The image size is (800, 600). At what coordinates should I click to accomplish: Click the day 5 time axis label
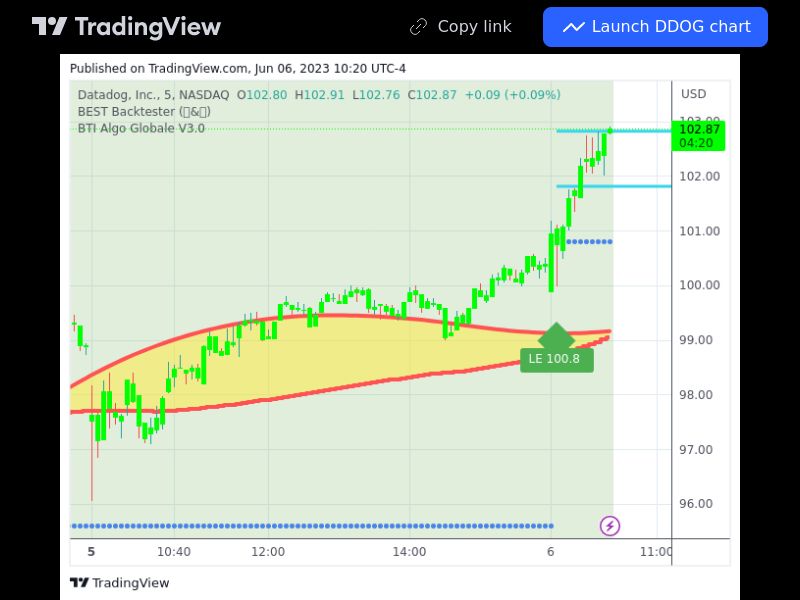[91, 552]
